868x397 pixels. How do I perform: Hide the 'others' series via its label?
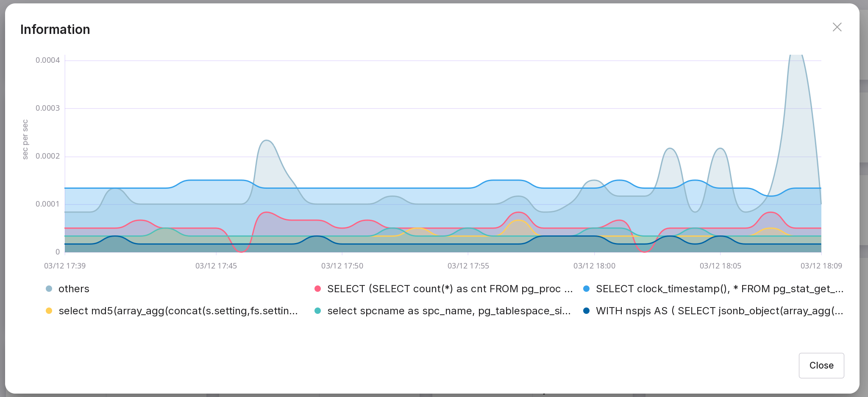pos(74,289)
